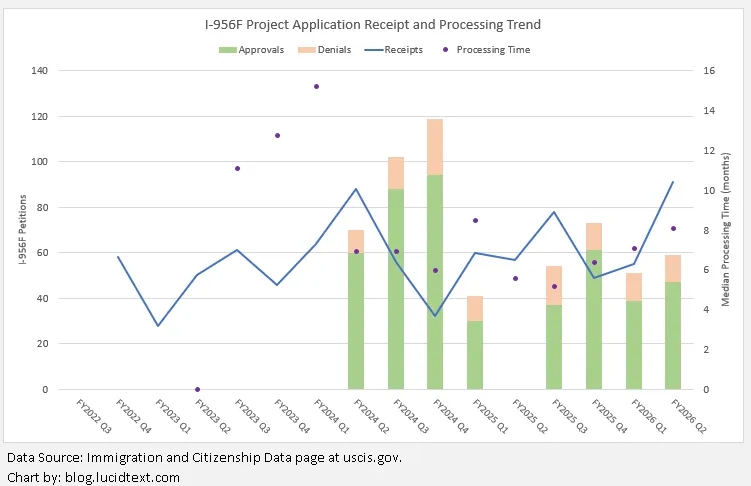Click the processing time dot at FY2023 Q2
The width and height of the screenshot is (751, 486).
tap(197, 389)
